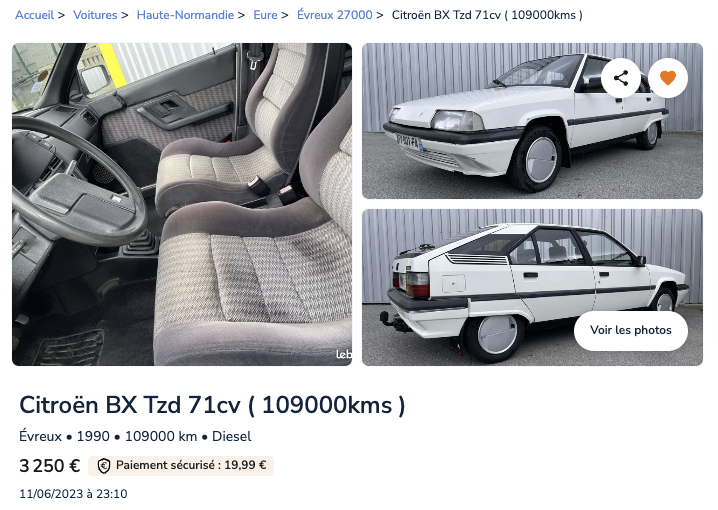Go to the Accueil breadcrumb link

pyautogui.click(x=34, y=15)
